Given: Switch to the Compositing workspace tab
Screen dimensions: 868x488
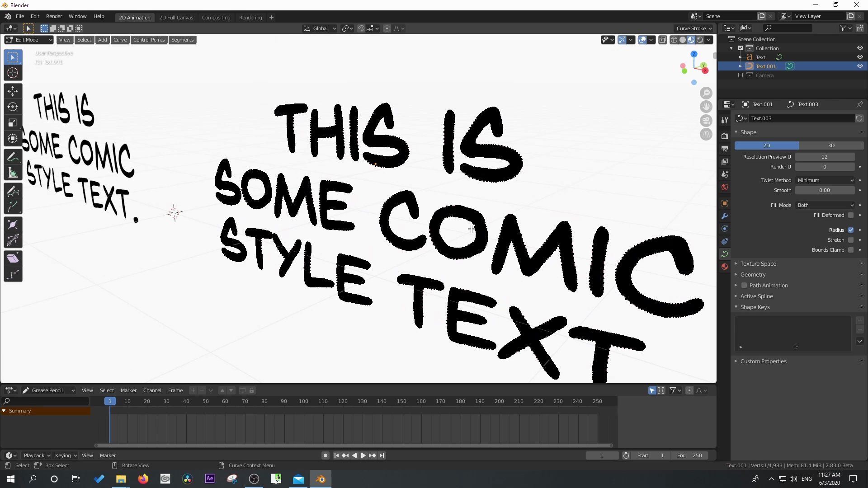Looking at the screenshot, I should coord(216,18).
